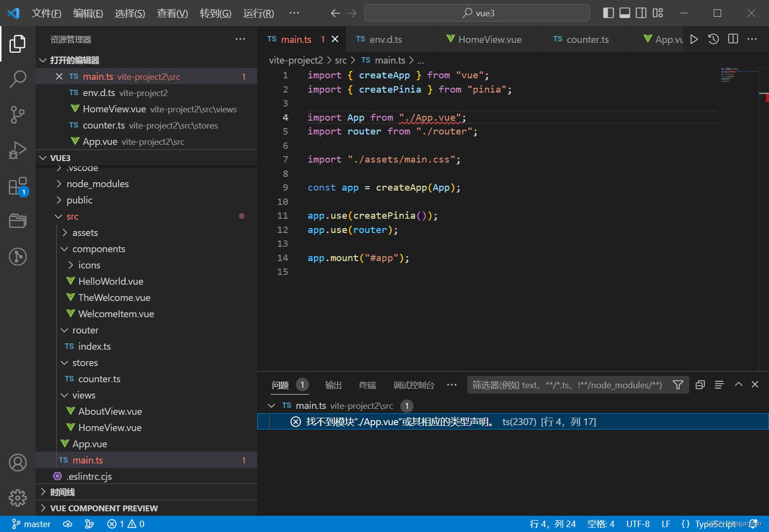The image size is (769, 532).
Task: Open Run and Debug panel
Action: coord(18,150)
